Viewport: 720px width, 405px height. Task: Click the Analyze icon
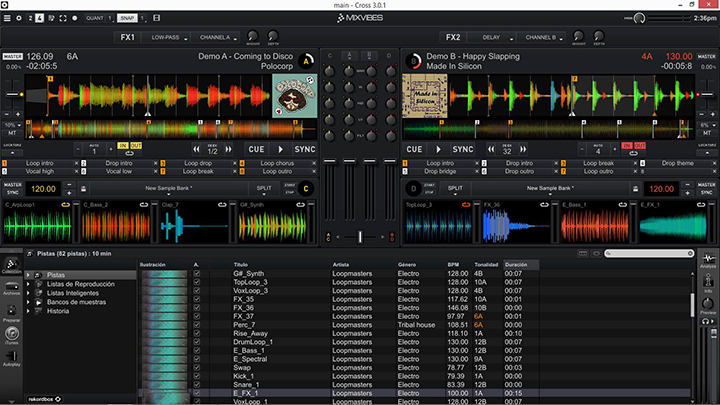pos(708,260)
